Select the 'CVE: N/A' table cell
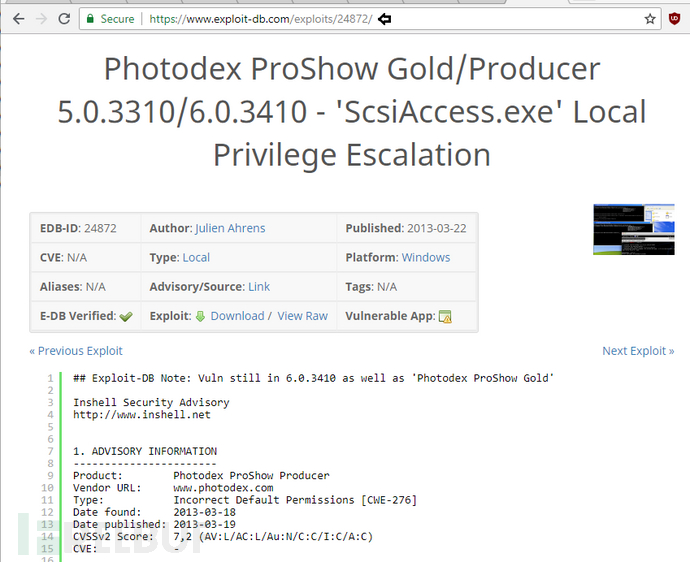 pyautogui.click(x=85, y=257)
